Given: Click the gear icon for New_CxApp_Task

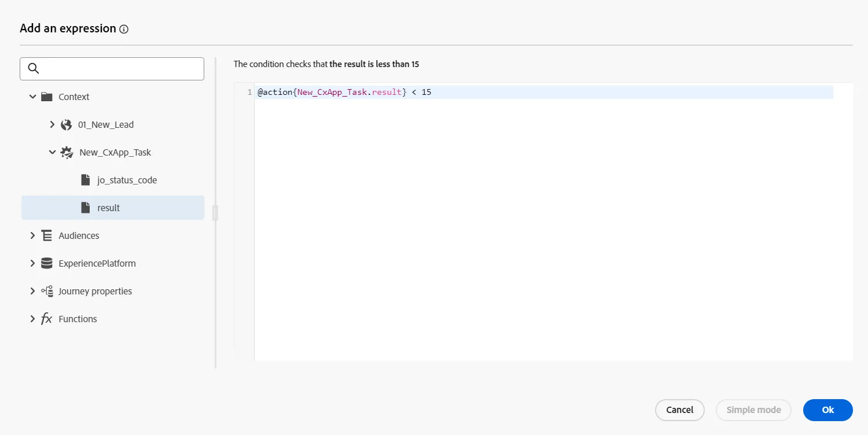Looking at the screenshot, I should [67, 152].
